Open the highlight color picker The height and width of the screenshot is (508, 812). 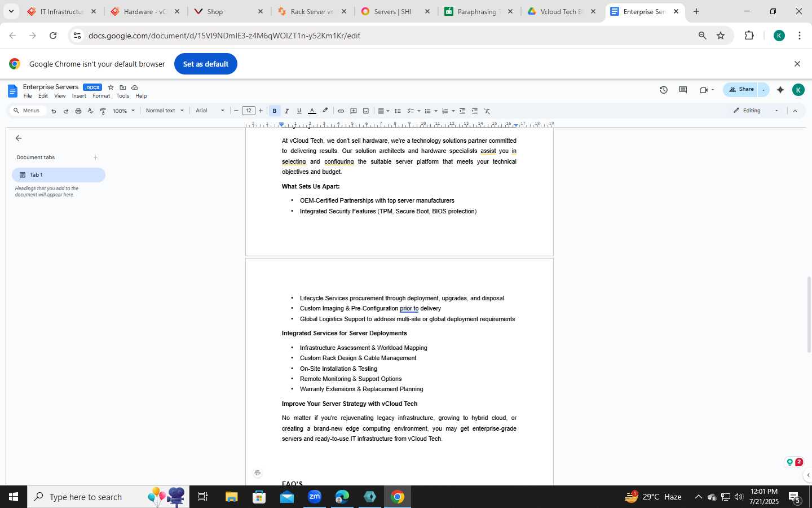pyautogui.click(x=325, y=111)
